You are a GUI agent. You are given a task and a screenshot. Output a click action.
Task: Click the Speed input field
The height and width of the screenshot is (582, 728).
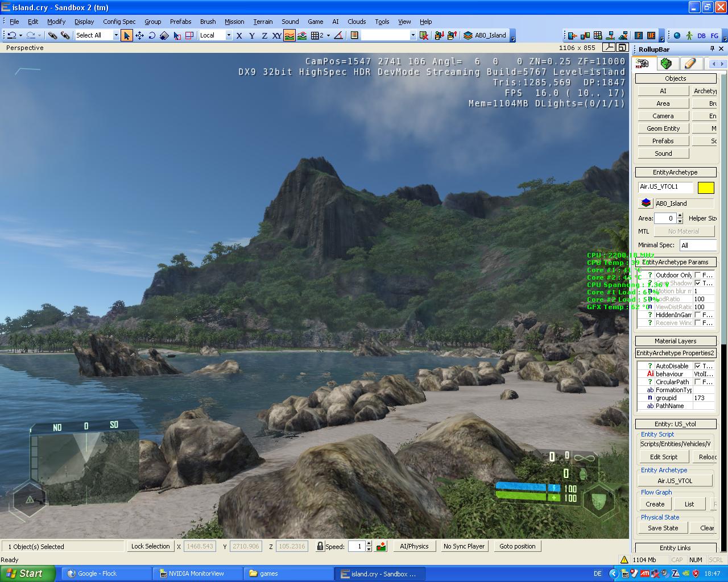pyautogui.click(x=356, y=546)
